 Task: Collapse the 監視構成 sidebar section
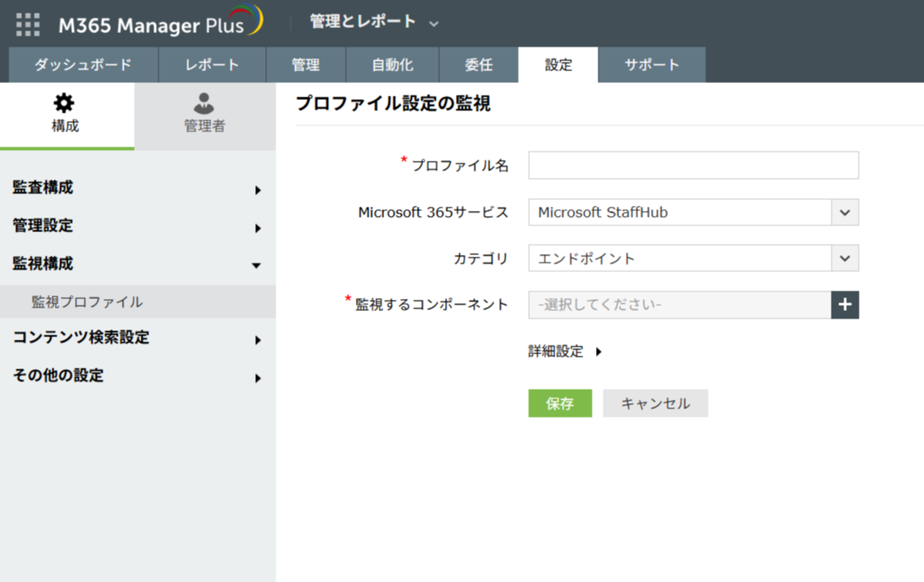(x=136, y=264)
